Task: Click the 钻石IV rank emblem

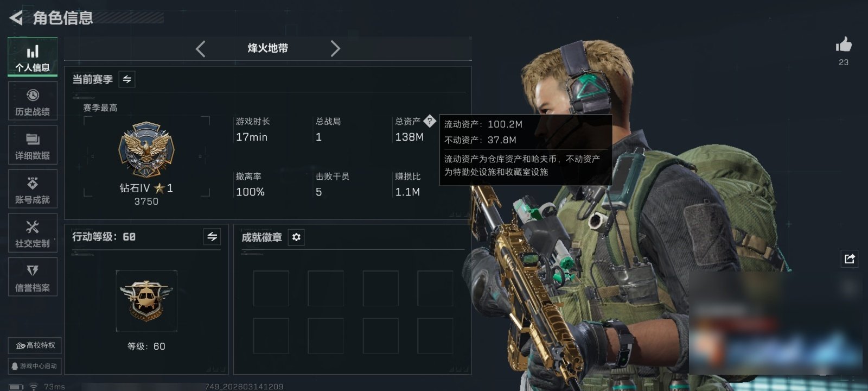Action: click(146, 149)
